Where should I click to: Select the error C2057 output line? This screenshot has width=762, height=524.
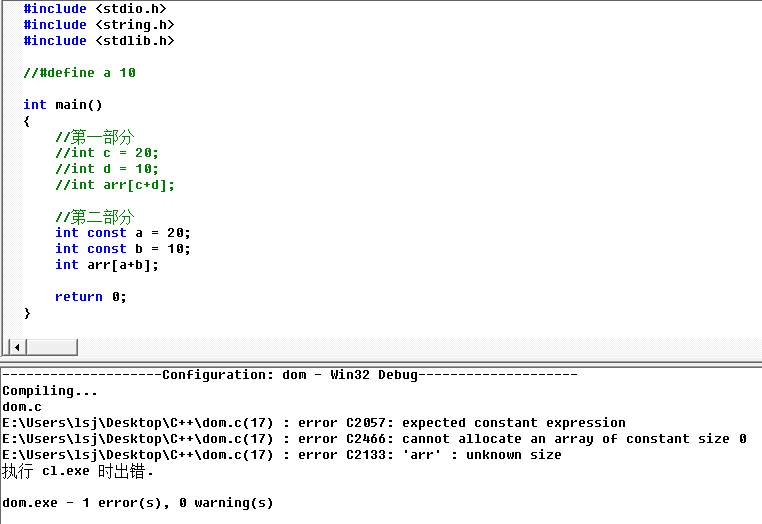(x=314, y=423)
